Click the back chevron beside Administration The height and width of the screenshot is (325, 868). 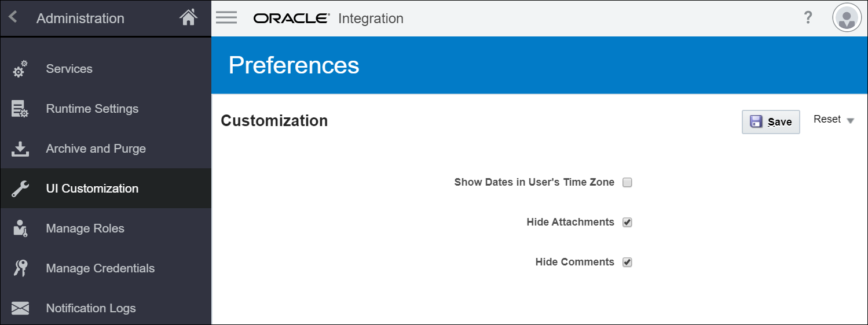13,17
